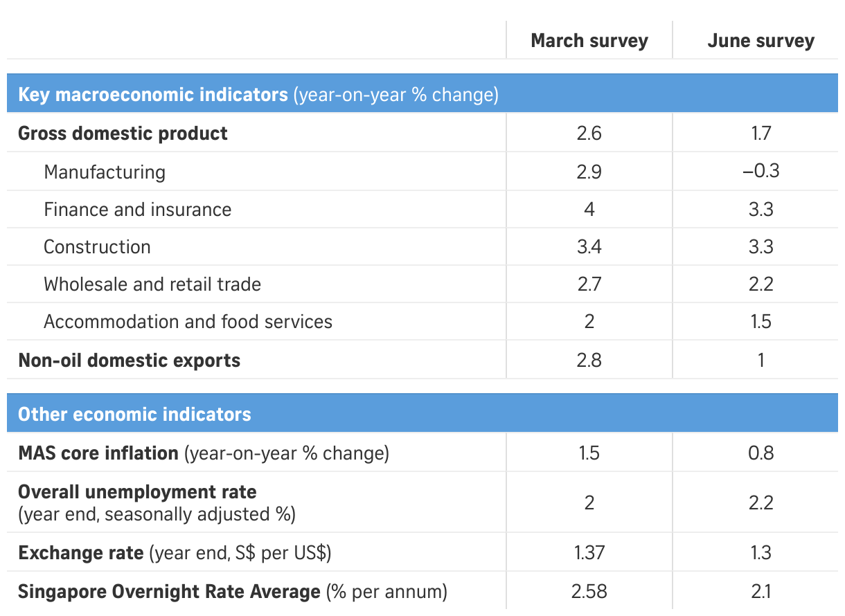The image size is (845, 616).
Task: Select the GDP March survey value 2.6
Action: click(x=589, y=134)
